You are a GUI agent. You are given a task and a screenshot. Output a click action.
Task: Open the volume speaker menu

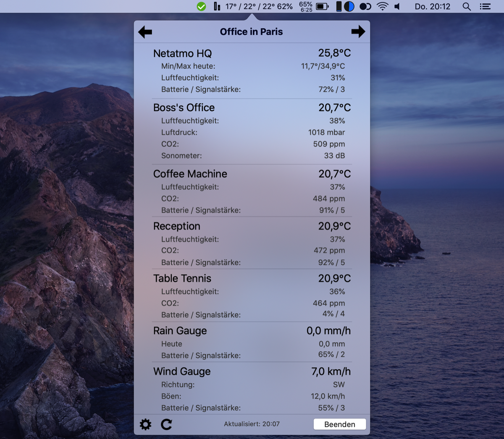tap(397, 6)
